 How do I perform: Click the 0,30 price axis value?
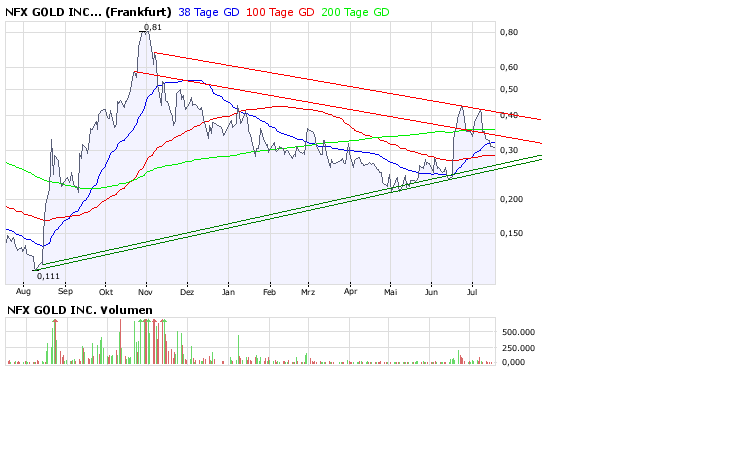click(509, 151)
